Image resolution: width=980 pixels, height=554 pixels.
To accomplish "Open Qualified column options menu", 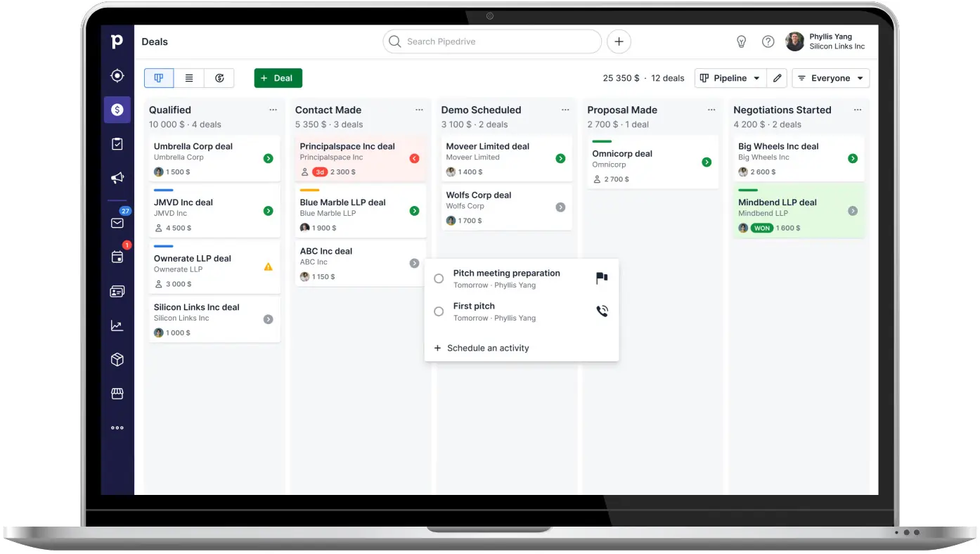I will (273, 110).
